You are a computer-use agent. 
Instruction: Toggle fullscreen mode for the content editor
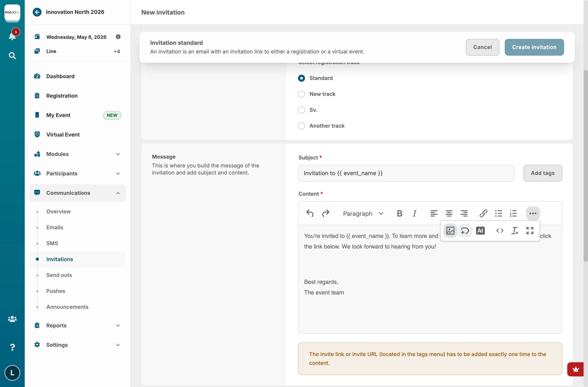pyautogui.click(x=530, y=231)
